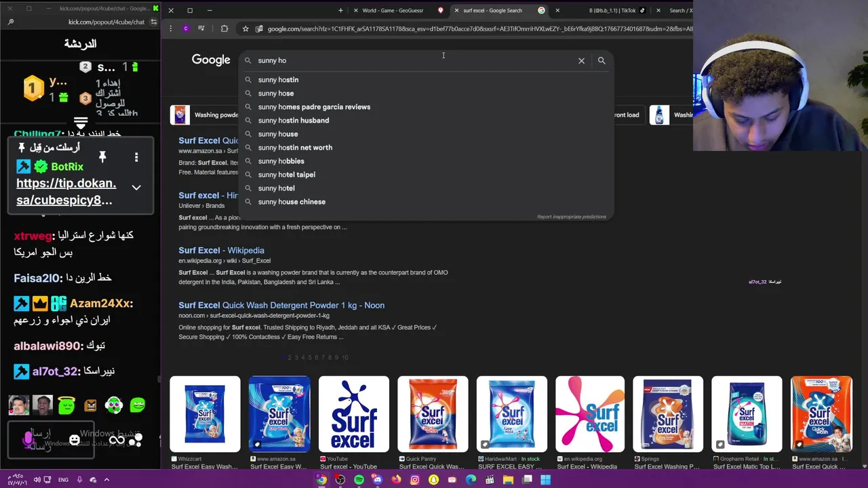Open Instagram from the taskbar
Screen dimensions: 868x488
tap(415, 480)
